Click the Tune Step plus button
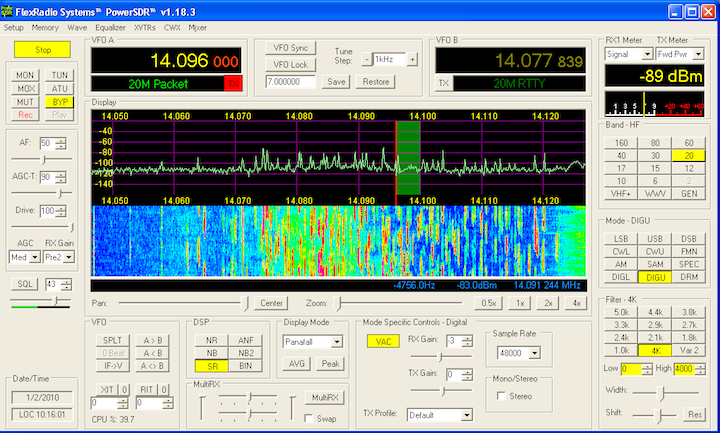 pyautogui.click(x=411, y=59)
